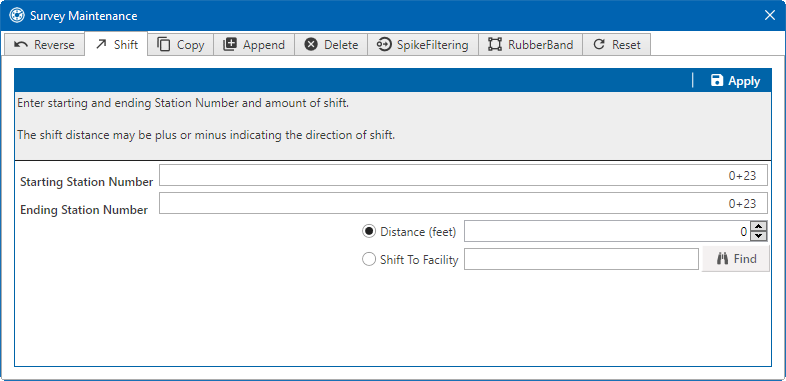Screen dimensions: 786x381
Task: Focus the Ending Station Number field
Action: (x=463, y=203)
